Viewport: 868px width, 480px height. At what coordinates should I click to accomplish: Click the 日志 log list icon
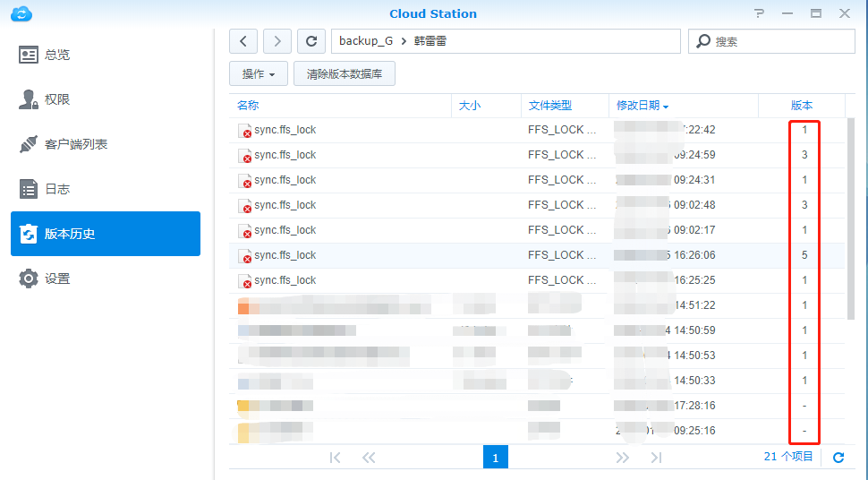[x=29, y=189]
